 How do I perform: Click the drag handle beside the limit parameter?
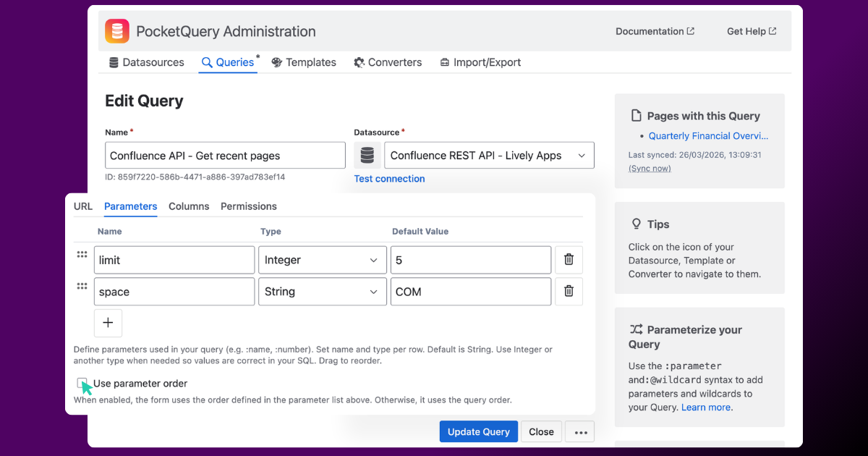click(82, 254)
